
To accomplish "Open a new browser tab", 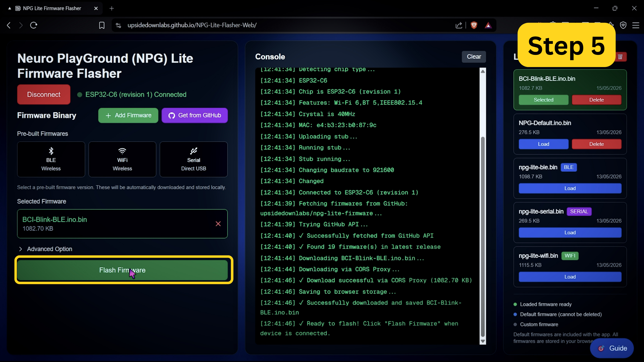I will pyautogui.click(x=112, y=8).
